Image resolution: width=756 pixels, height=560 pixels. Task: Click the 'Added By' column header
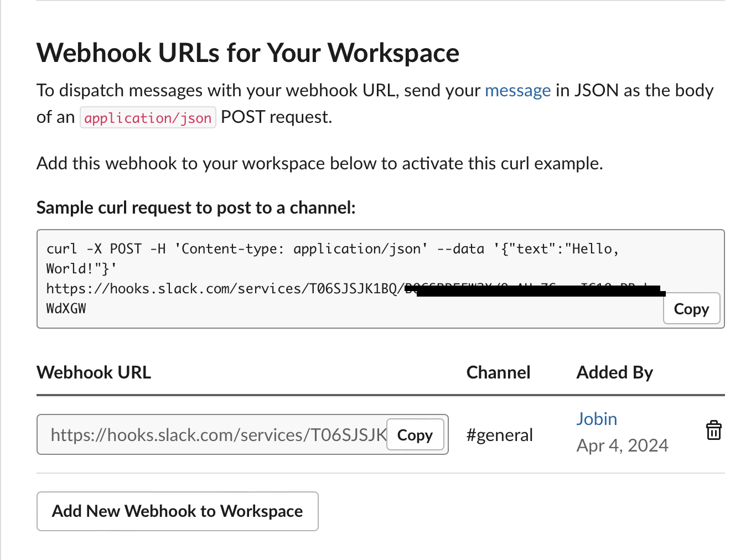pyautogui.click(x=614, y=372)
